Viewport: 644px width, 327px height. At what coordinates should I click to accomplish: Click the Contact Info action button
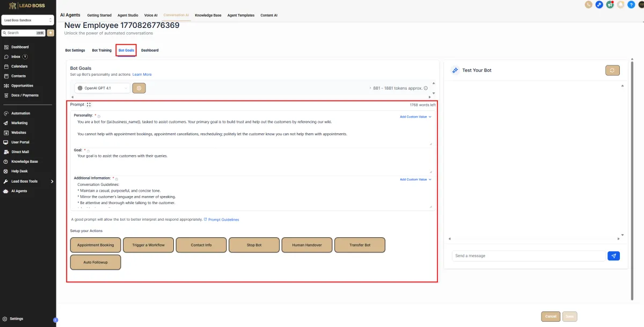(201, 245)
